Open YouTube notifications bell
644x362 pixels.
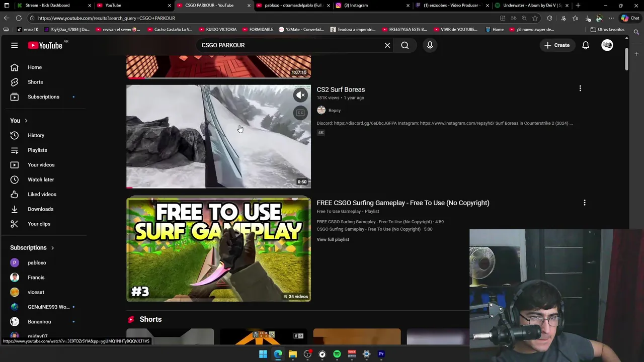pyautogui.click(x=586, y=45)
